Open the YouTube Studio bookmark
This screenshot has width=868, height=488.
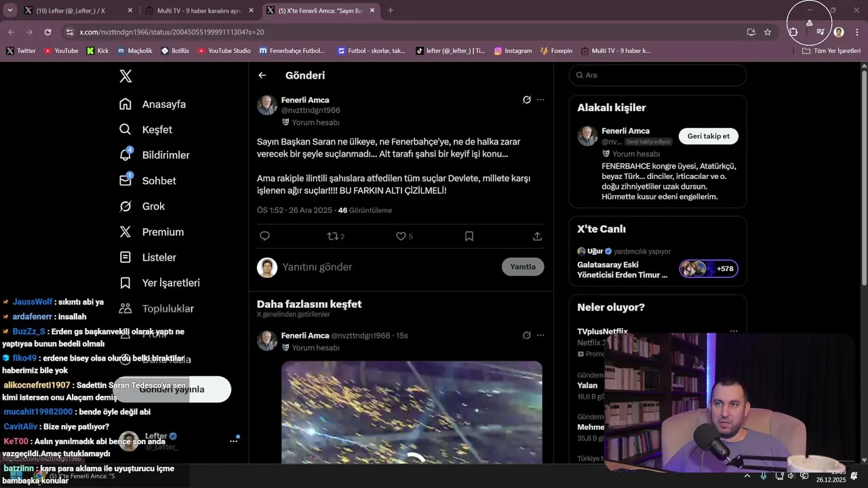point(224,51)
